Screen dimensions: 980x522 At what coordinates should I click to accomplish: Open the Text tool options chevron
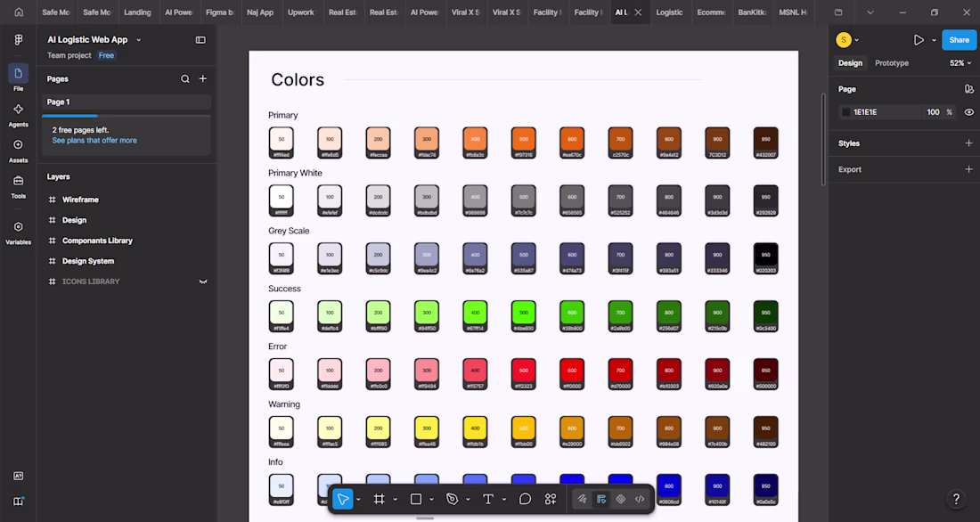click(x=503, y=500)
